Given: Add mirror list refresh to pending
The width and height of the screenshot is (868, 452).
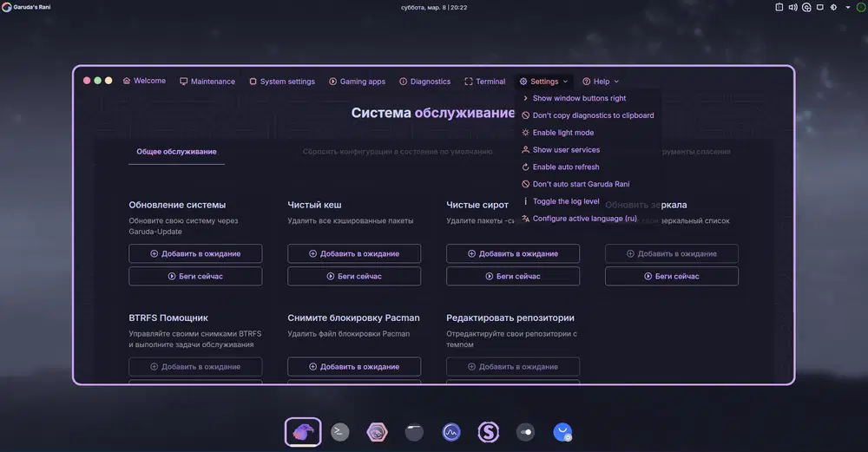Looking at the screenshot, I should click(x=672, y=253).
